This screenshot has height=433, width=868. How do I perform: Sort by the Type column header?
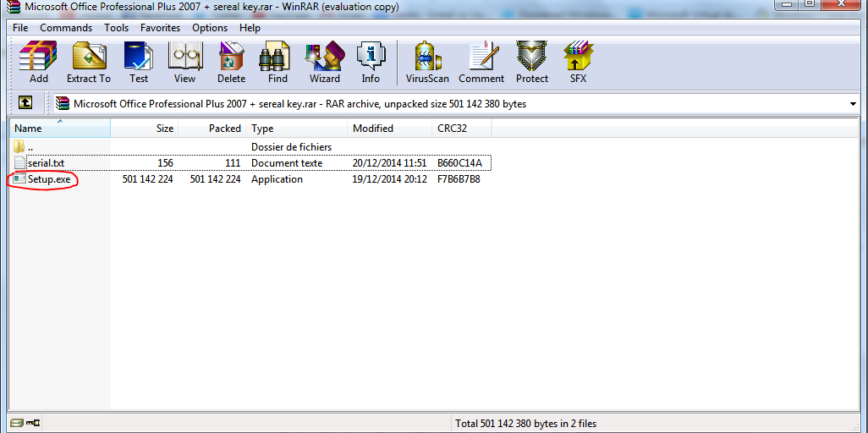297,128
